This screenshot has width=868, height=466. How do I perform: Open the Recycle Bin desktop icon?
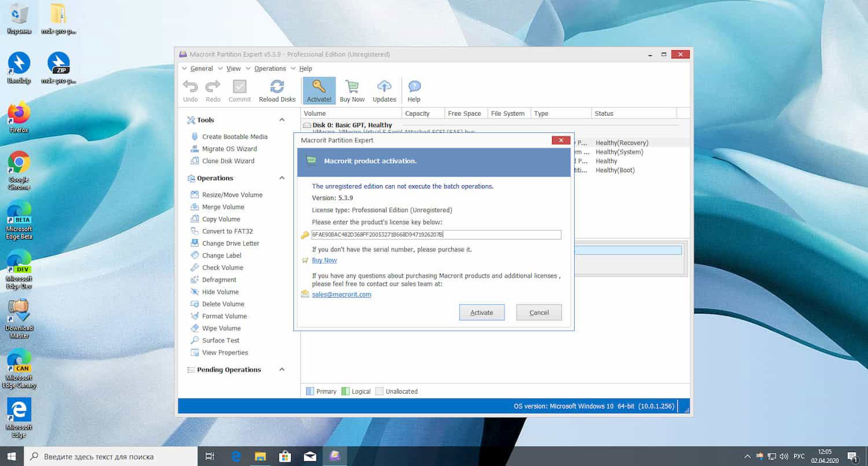(19, 19)
